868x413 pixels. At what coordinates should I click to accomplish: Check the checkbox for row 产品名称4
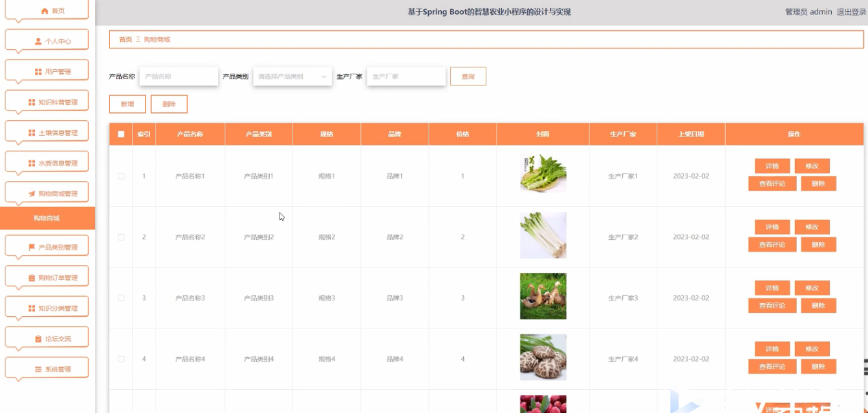coord(121,359)
